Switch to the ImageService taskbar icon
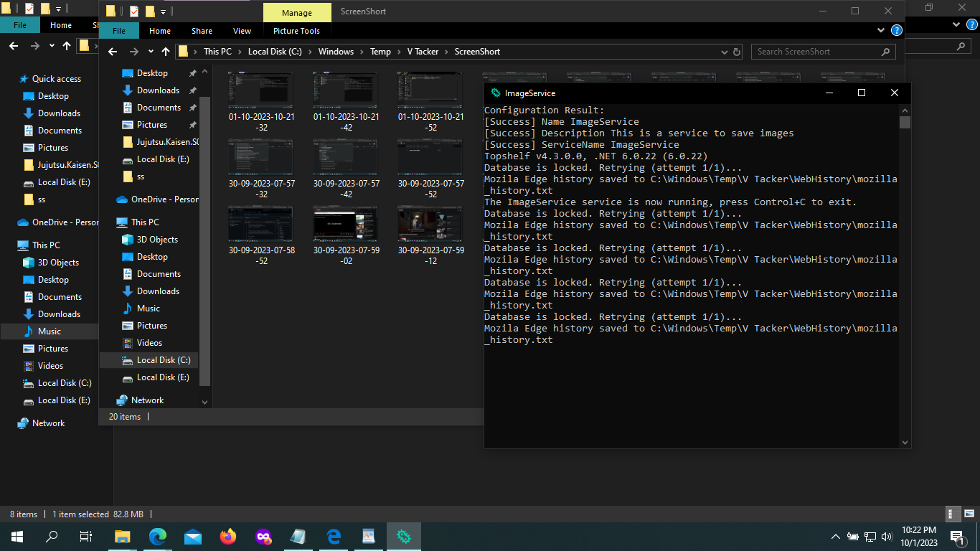The height and width of the screenshot is (551, 980). point(404,536)
